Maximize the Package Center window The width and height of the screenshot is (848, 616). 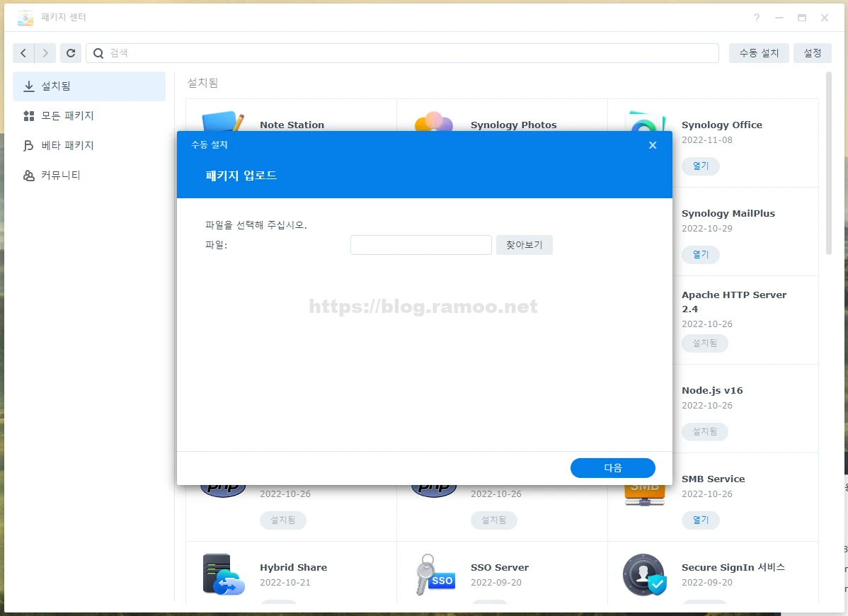coord(802,18)
